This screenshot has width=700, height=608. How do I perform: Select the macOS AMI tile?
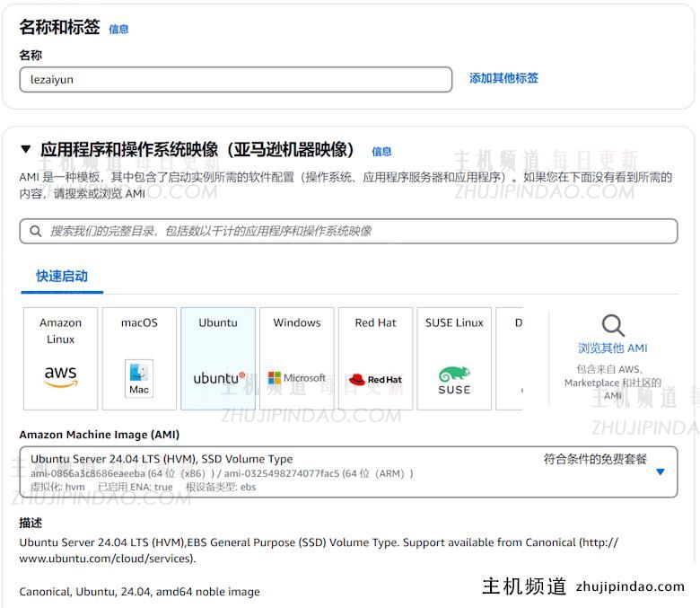point(139,358)
